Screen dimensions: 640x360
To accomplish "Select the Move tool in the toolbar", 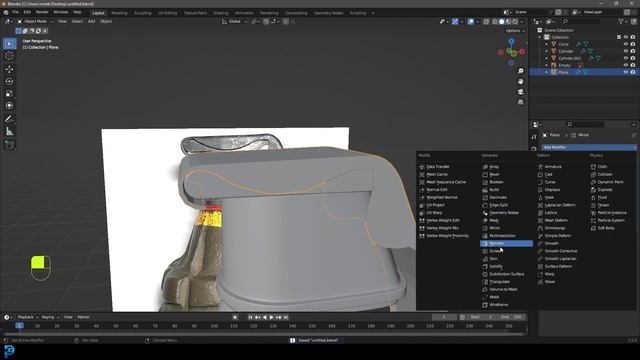I will [9, 69].
